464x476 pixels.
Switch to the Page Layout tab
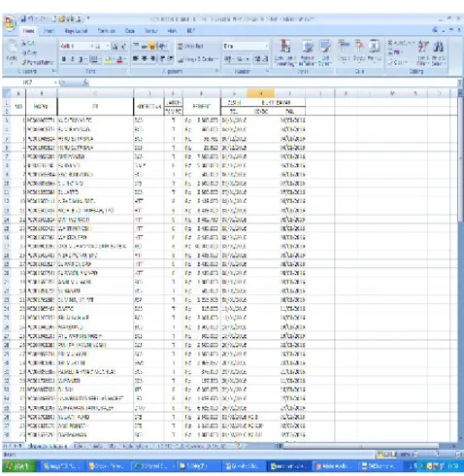click(76, 31)
